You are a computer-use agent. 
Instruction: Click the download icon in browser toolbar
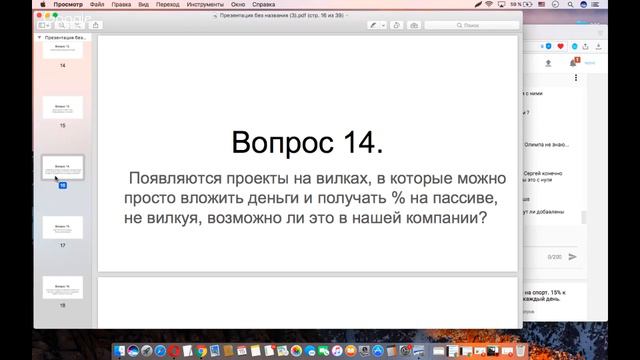[598, 46]
